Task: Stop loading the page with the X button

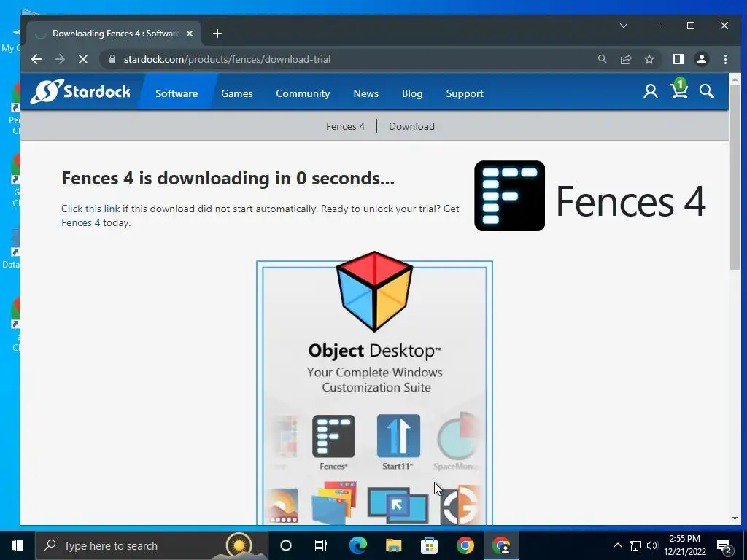Action: coord(83,59)
